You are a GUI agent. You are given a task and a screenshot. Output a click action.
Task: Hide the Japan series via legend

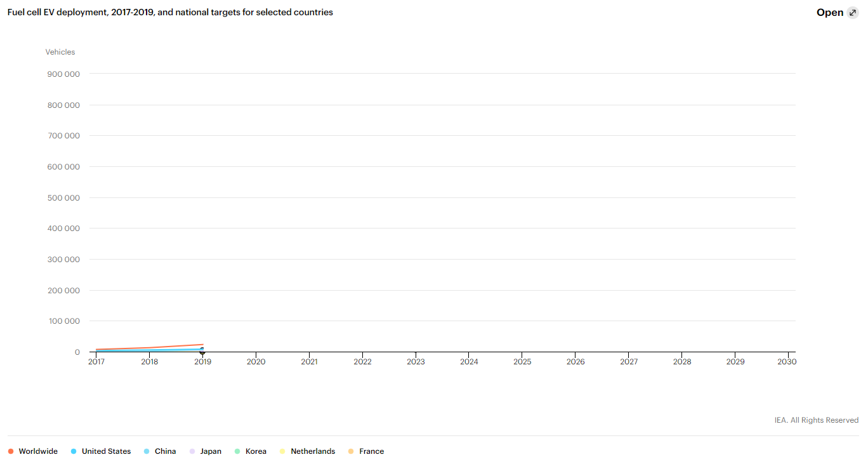pyautogui.click(x=206, y=451)
